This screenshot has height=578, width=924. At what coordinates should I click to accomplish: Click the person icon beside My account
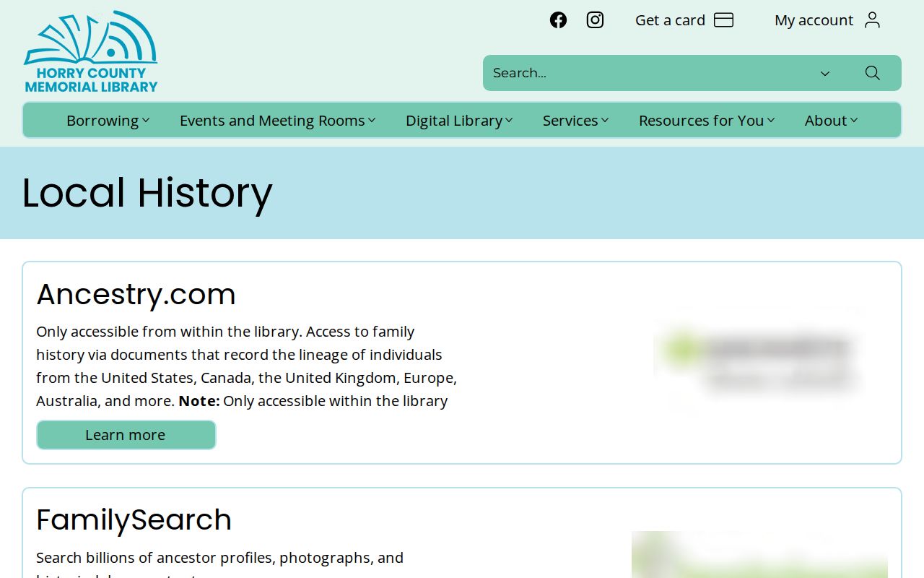tap(872, 20)
